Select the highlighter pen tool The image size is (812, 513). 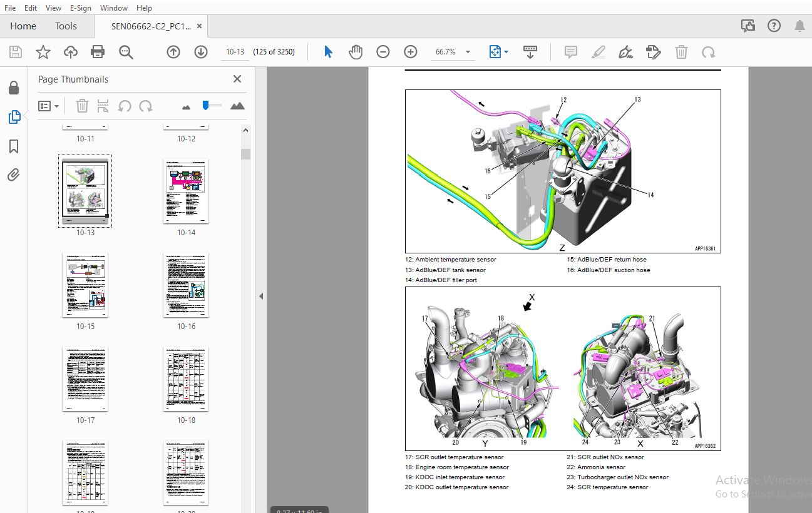599,52
